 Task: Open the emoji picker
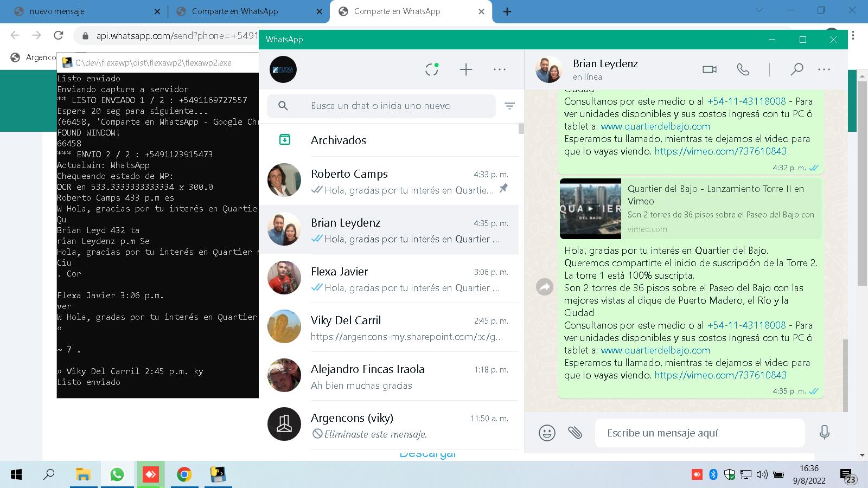point(547,433)
